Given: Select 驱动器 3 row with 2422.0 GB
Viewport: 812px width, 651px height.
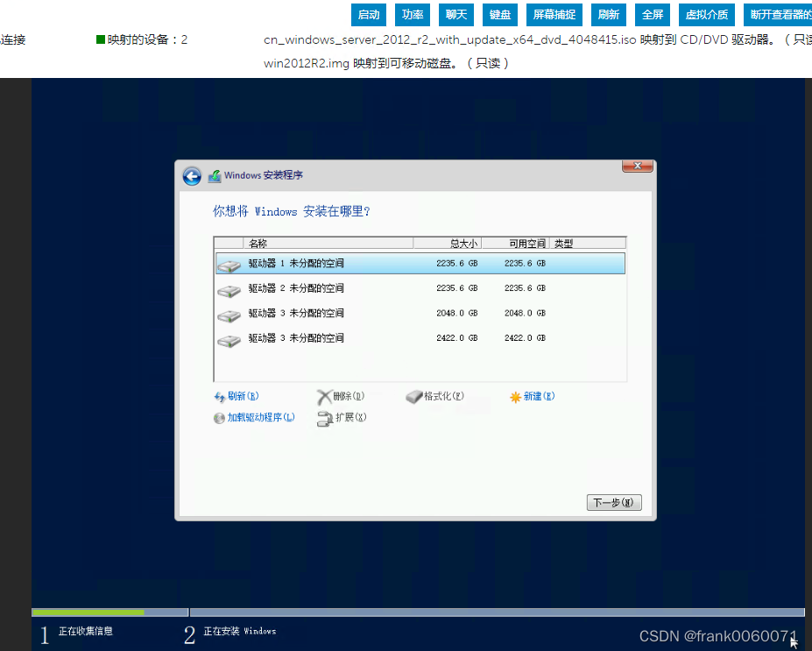Looking at the screenshot, I should 420,338.
